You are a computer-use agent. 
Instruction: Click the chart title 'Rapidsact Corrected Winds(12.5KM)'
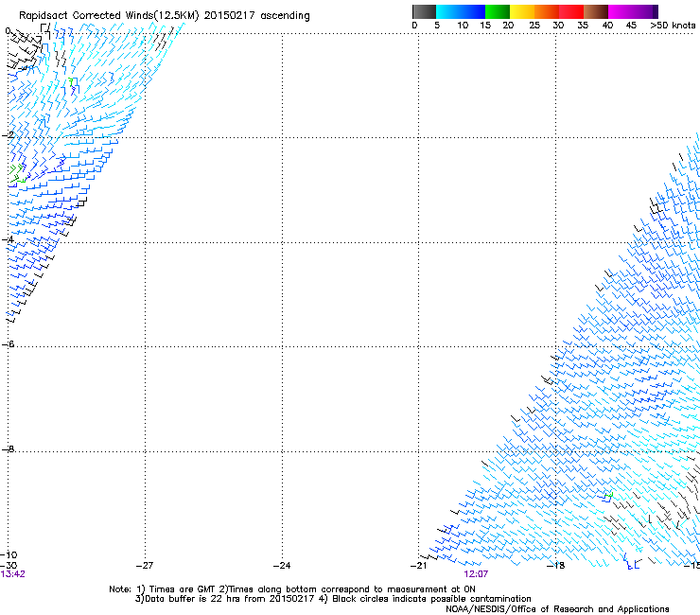click(109, 16)
